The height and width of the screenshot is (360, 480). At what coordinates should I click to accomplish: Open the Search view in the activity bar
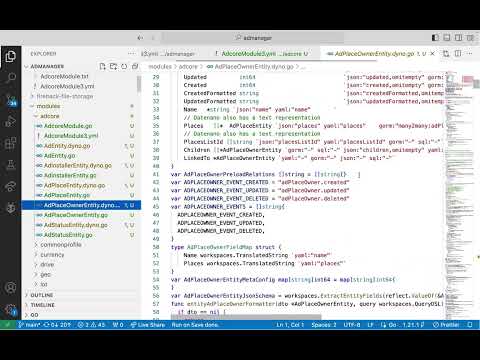tap(10, 78)
